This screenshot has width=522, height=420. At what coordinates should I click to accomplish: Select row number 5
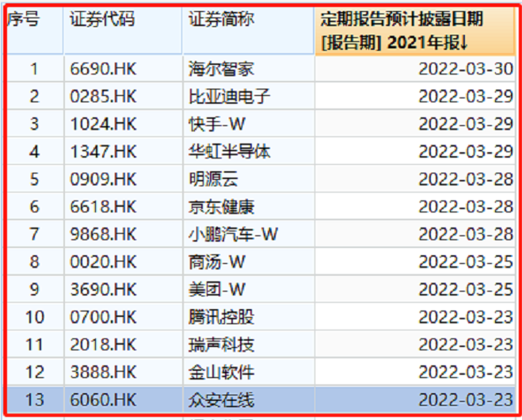coord(35,180)
